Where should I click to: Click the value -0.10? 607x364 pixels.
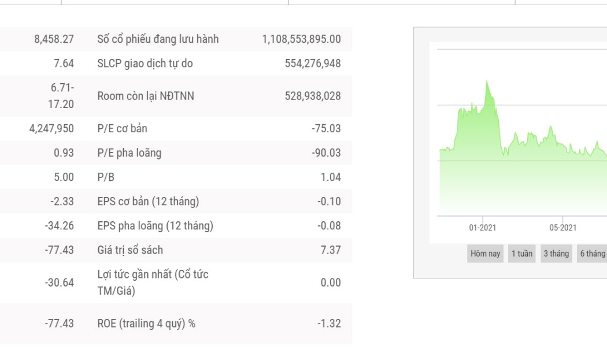tap(329, 202)
